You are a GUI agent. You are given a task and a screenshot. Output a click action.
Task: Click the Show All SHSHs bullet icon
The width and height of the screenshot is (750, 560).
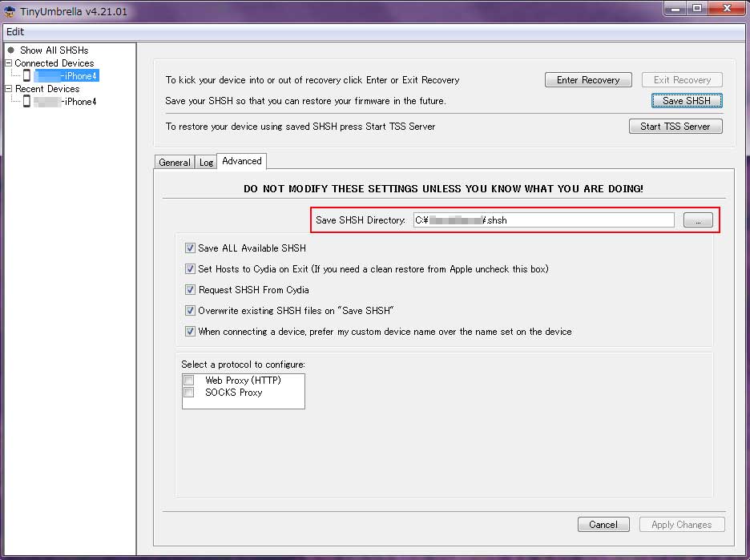click(11, 50)
